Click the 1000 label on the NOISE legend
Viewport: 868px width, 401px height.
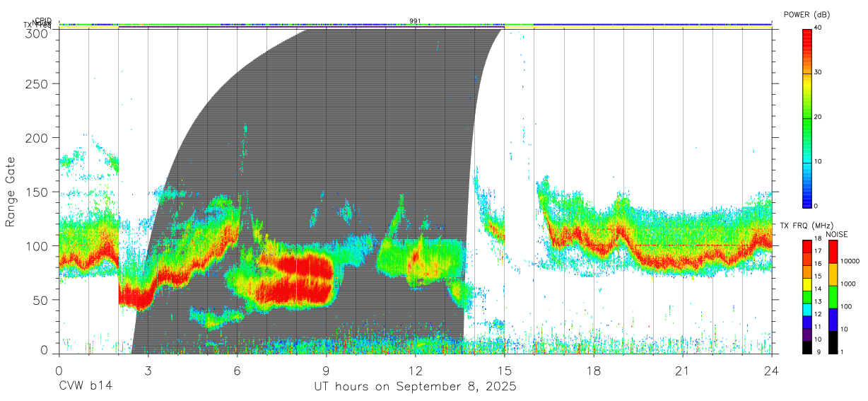point(848,284)
